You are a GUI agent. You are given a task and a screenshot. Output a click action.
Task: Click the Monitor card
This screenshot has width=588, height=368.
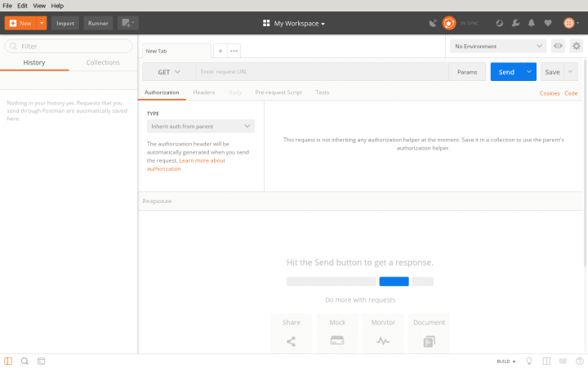click(383, 333)
